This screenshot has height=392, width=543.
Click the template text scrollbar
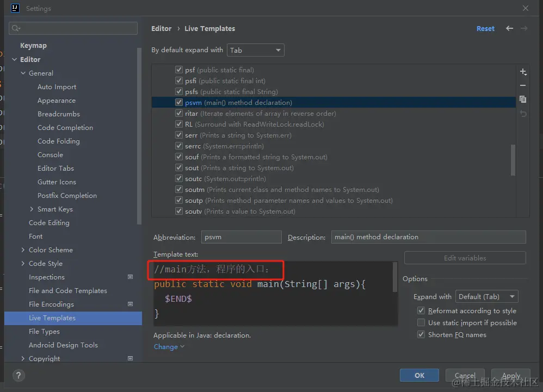tap(395, 277)
